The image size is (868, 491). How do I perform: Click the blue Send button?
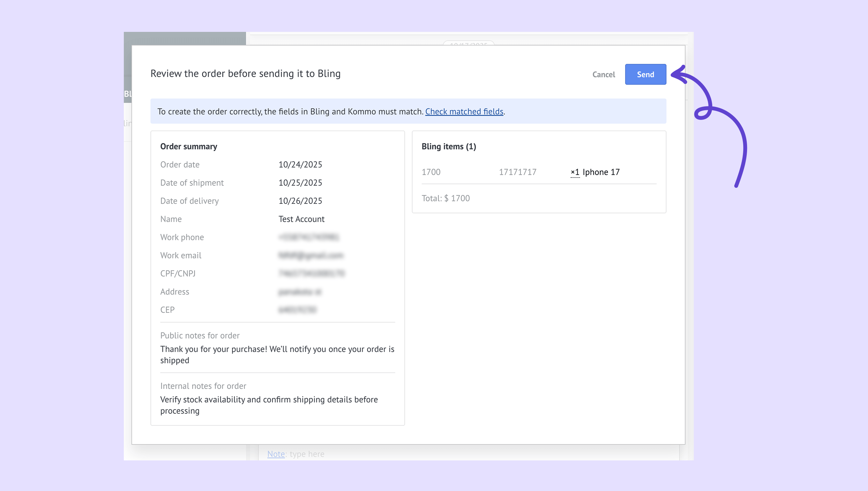645,74
